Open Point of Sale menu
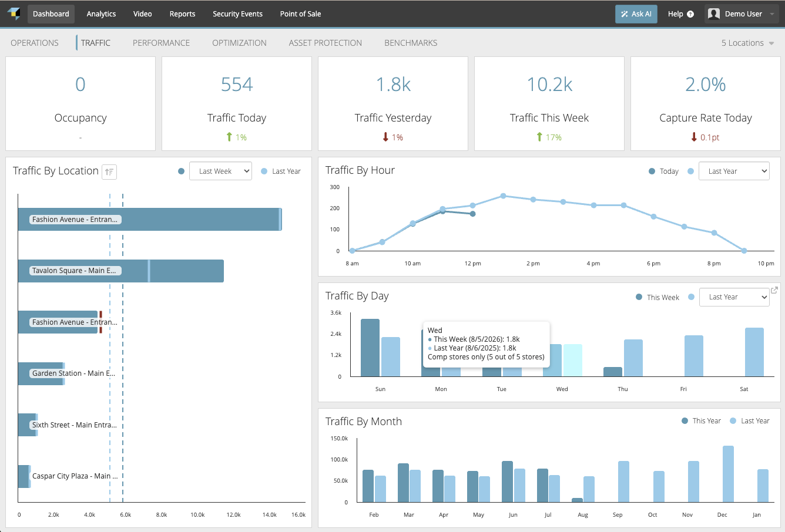This screenshot has height=532, width=785. [x=300, y=14]
